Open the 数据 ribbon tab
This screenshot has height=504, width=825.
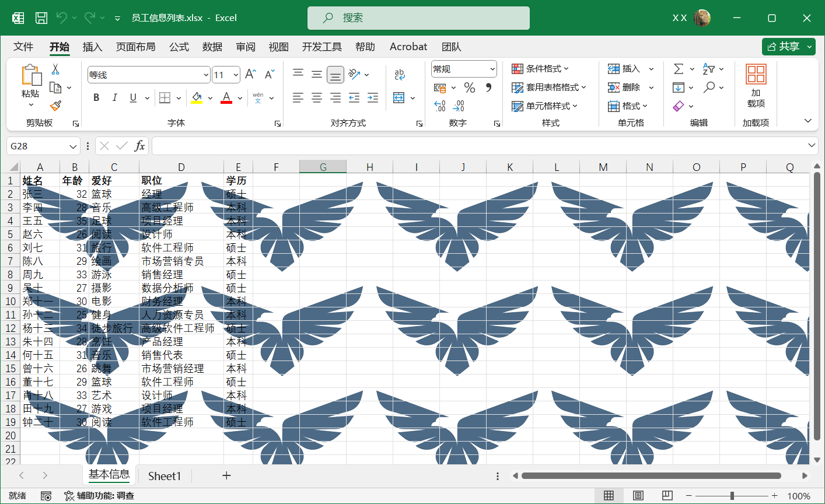[212, 47]
